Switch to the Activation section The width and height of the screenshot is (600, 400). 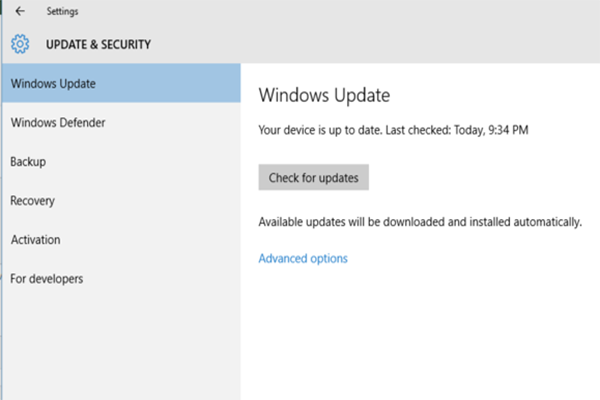tap(35, 240)
